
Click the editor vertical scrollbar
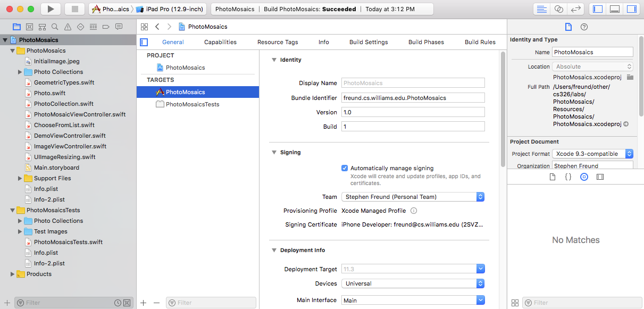click(503, 110)
